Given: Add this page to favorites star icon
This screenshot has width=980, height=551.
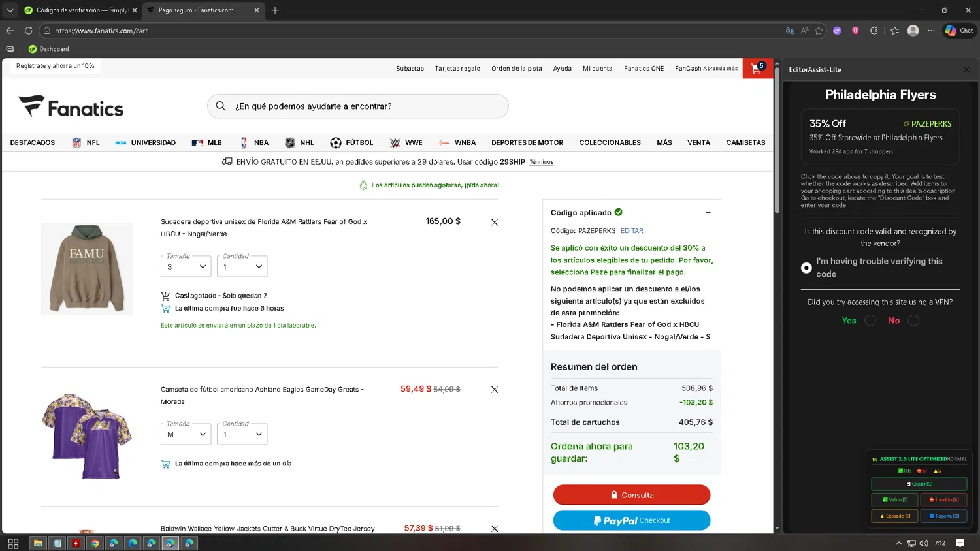Looking at the screenshot, I should click(x=819, y=31).
